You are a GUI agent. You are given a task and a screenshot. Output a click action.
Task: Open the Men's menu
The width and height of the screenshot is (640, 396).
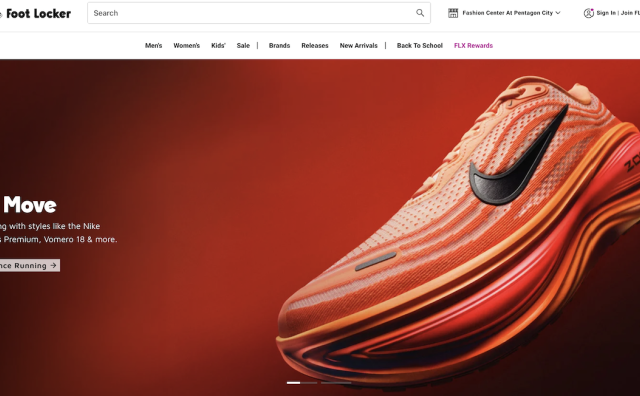153,46
